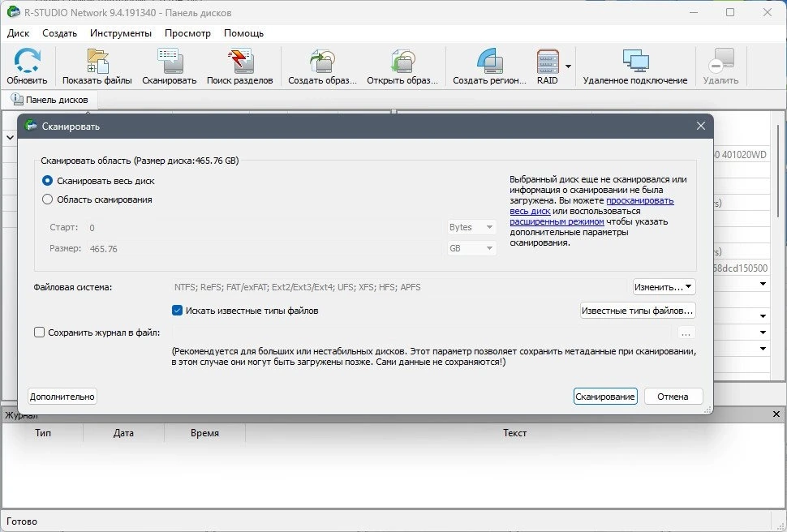
Task: Click the Отмена button
Action: 673,397
